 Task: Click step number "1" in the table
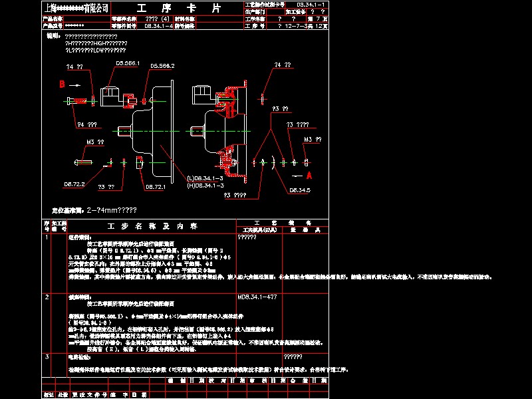(47, 237)
